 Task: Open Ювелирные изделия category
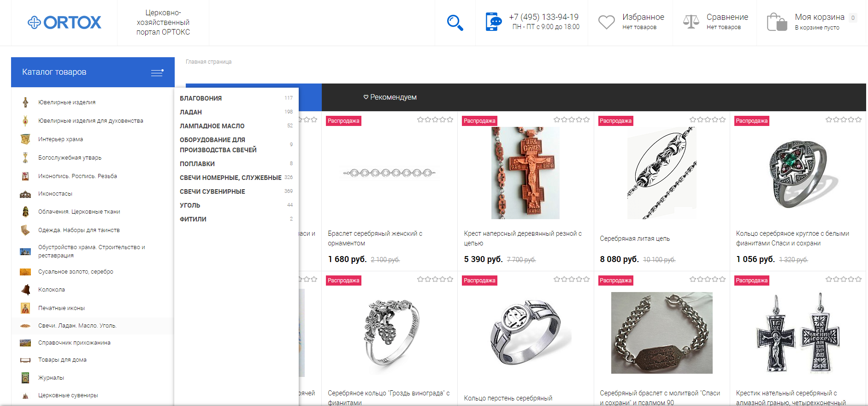(67, 102)
